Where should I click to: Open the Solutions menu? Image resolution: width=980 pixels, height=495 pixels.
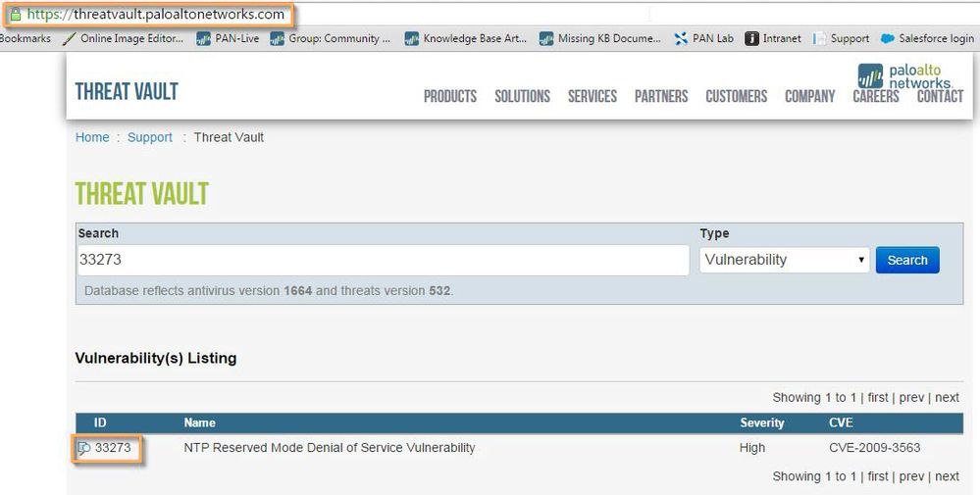(x=523, y=96)
